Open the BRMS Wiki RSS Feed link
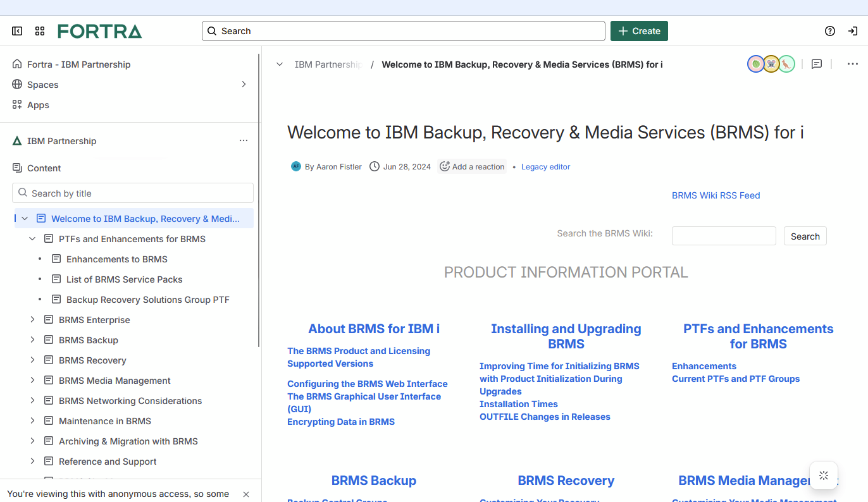This screenshot has height=502, width=868. [716, 195]
